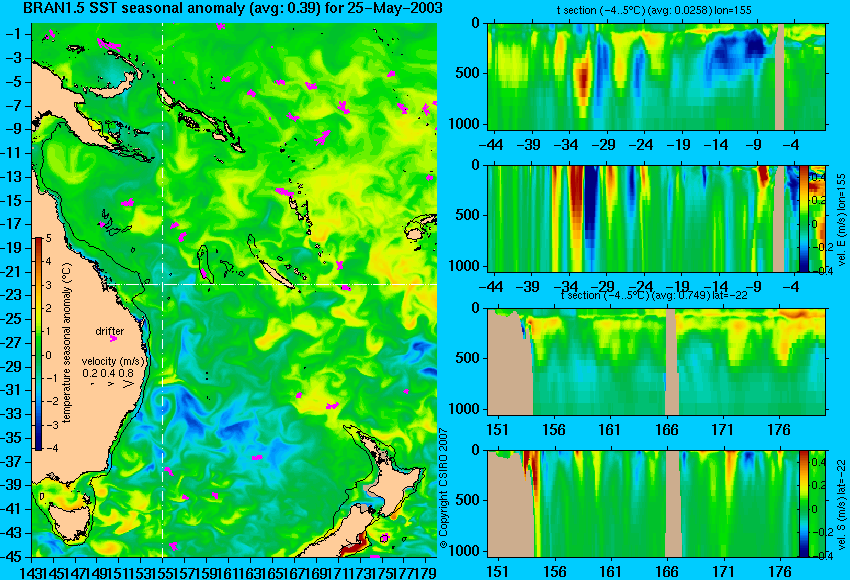Image resolution: width=850 pixels, height=580 pixels.
Task: Open the temperature section panel for lat=-22
Action: point(656,362)
